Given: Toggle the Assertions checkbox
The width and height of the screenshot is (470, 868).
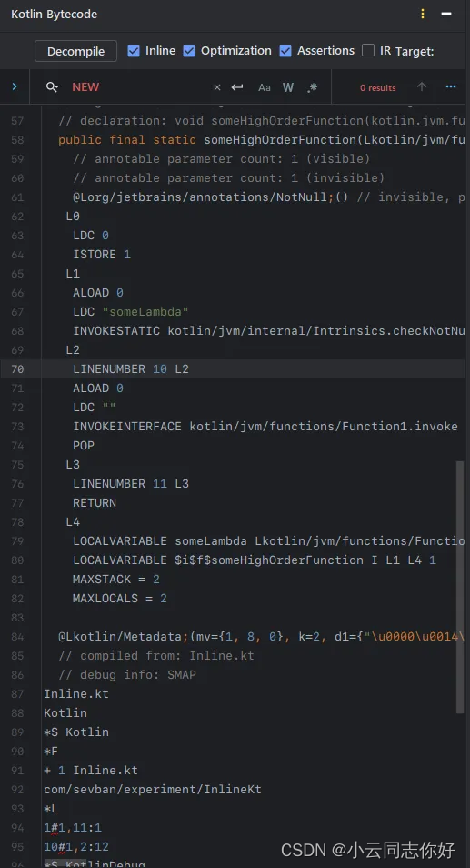Looking at the screenshot, I should 285,51.
